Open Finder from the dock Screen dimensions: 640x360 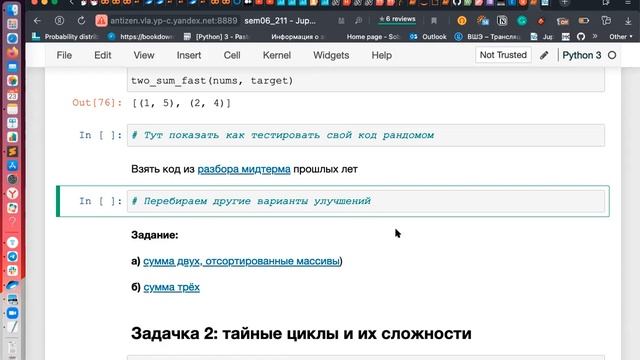point(12,9)
